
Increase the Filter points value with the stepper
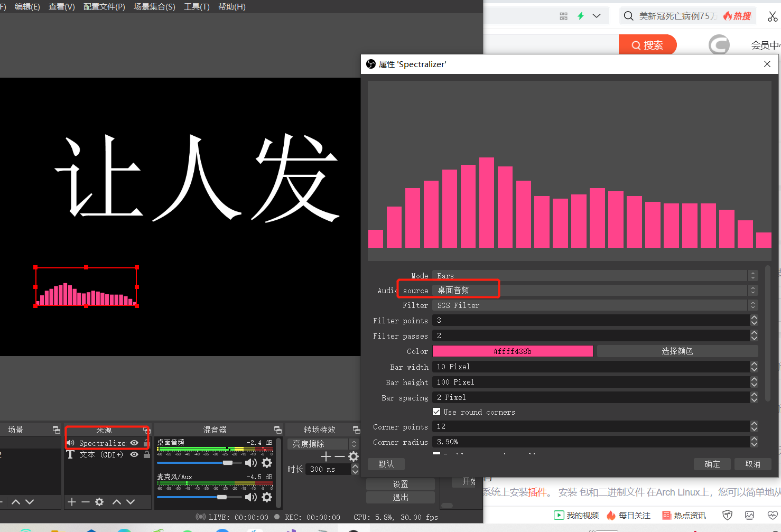click(x=754, y=318)
